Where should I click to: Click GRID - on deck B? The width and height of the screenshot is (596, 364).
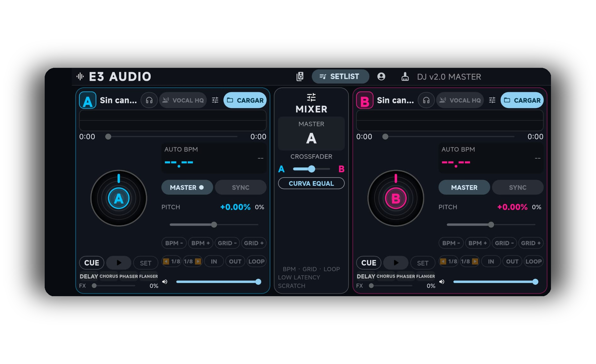pyautogui.click(x=504, y=243)
